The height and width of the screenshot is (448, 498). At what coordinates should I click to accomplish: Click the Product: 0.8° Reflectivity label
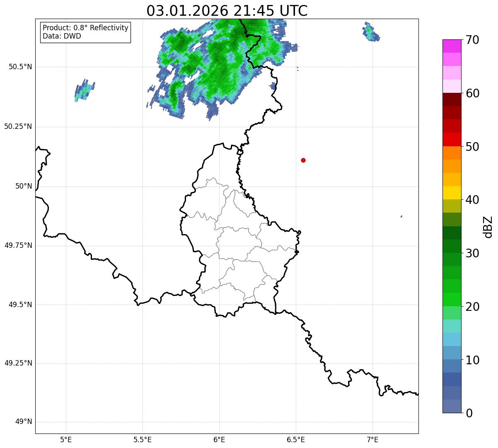coord(86,28)
